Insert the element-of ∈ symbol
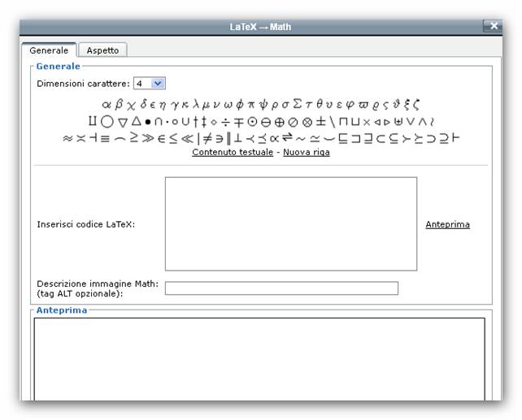Viewport: 522px width, 420px height. coord(162,139)
